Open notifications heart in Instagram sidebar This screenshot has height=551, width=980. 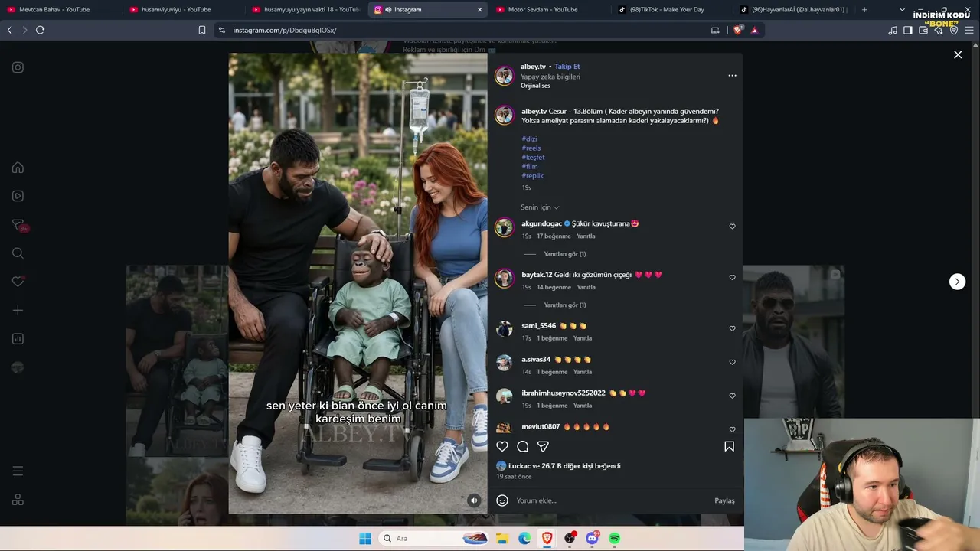pyautogui.click(x=18, y=282)
